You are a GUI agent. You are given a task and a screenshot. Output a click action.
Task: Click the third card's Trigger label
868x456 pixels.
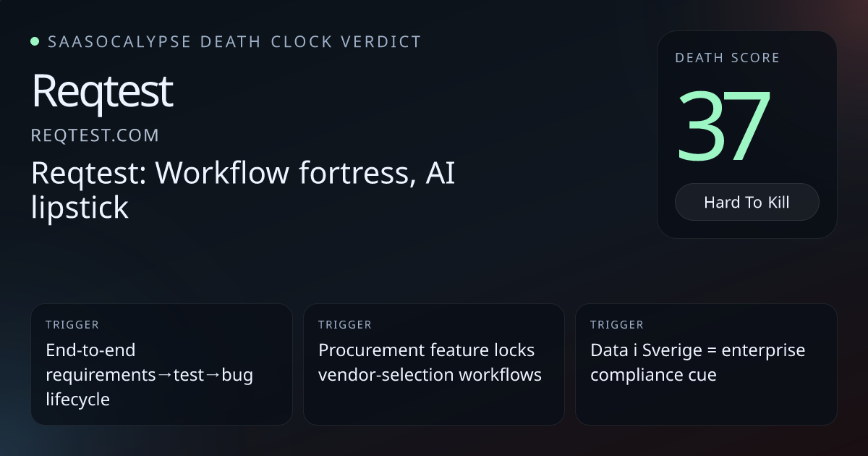[x=616, y=325]
